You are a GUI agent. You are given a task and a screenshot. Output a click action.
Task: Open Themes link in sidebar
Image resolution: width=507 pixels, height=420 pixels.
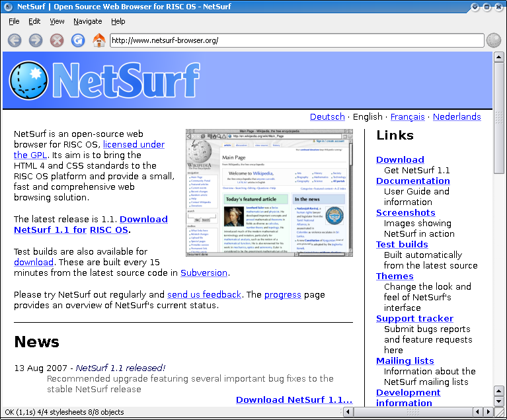click(395, 276)
